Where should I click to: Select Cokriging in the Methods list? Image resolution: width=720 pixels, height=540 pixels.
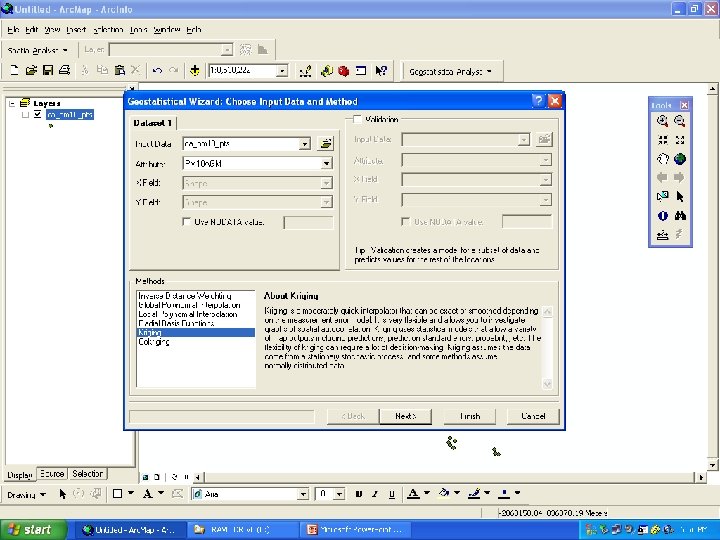154,342
